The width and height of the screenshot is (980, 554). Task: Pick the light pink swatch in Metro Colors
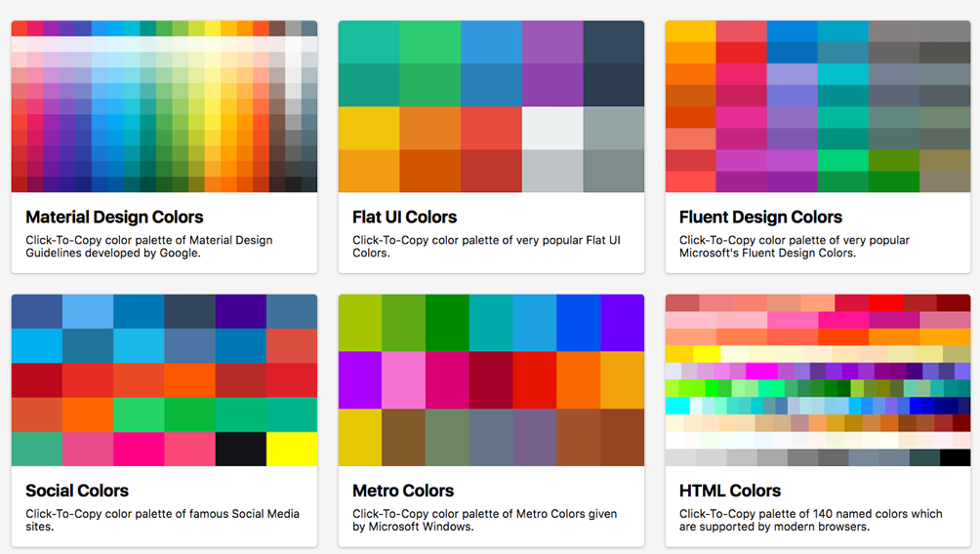tap(404, 379)
